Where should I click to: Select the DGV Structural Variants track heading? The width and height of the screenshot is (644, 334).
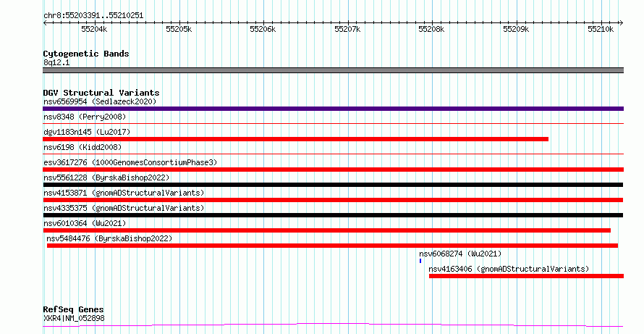[101, 93]
